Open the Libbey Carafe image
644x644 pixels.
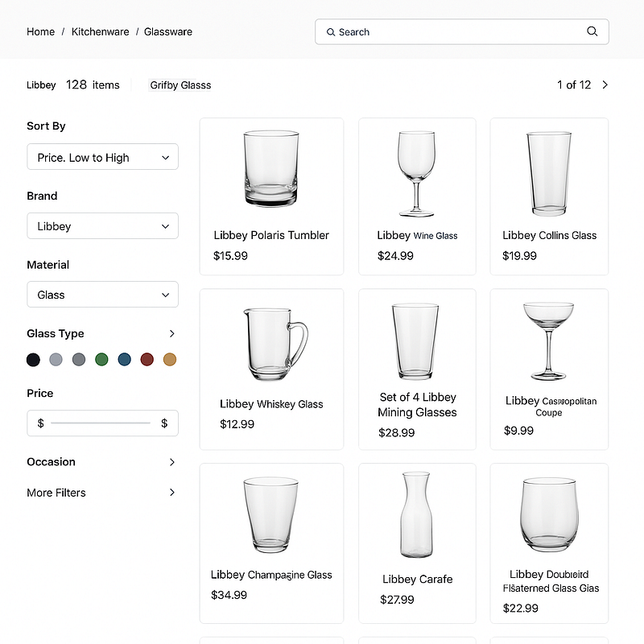416,514
